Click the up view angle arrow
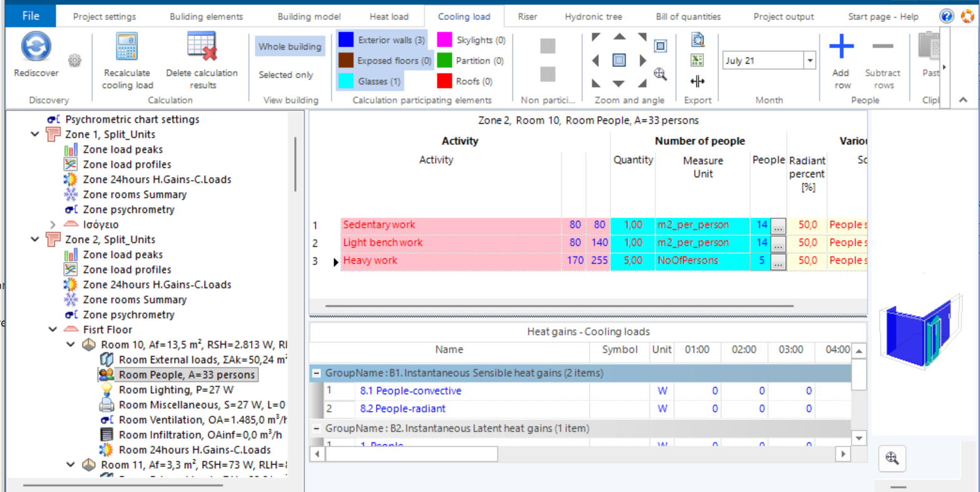This screenshot has height=492, width=980. (619, 38)
